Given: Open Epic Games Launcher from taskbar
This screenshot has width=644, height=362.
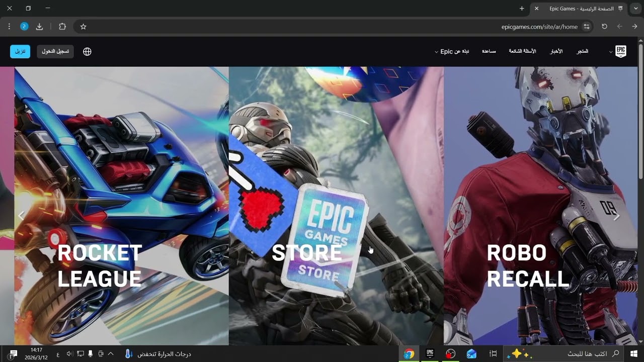Looking at the screenshot, I should (430, 354).
